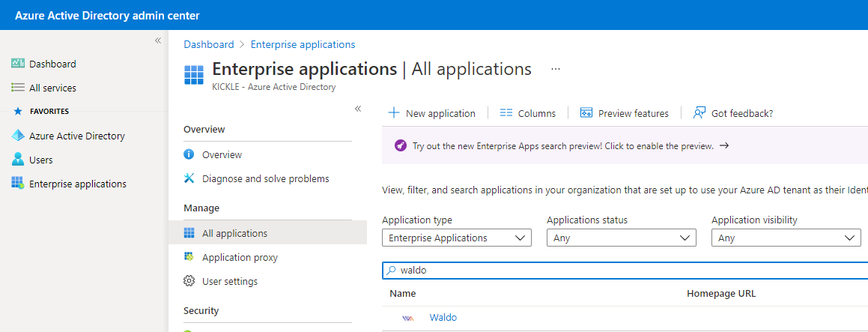Screen dimensions: 868x332
Task: Click the Application proxy icon
Action: click(189, 256)
